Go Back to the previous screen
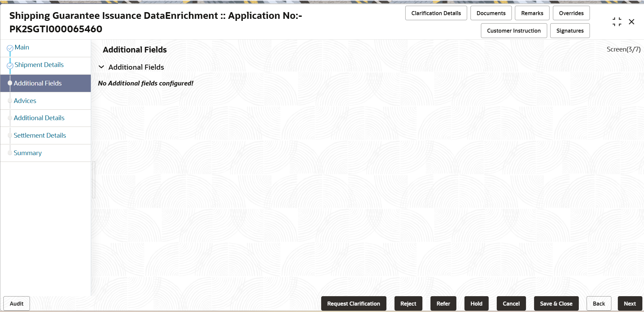 coord(599,304)
